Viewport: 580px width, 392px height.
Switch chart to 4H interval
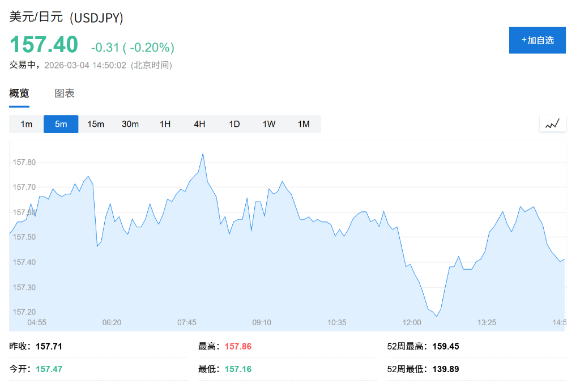(200, 124)
